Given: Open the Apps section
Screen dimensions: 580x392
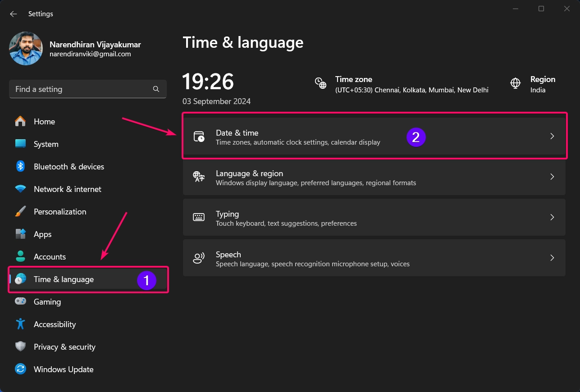Looking at the screenshot, I should click(88, 234).
